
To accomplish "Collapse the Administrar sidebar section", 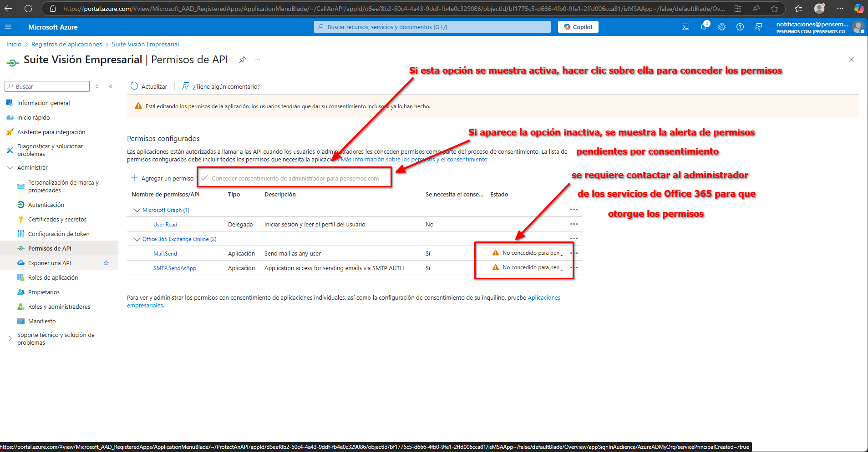I will [10, 168].
